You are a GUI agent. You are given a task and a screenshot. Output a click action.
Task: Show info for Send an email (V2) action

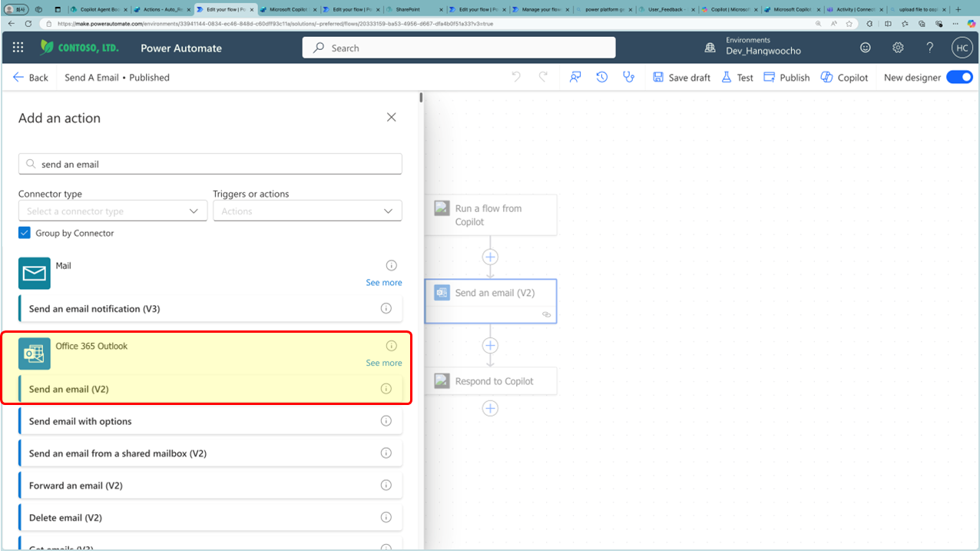386,389
